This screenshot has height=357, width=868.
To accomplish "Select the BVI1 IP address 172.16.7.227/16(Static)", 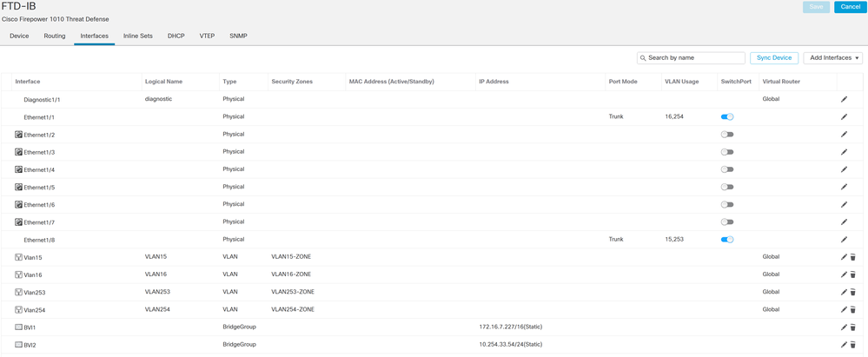I will click(x=510, y=327).
